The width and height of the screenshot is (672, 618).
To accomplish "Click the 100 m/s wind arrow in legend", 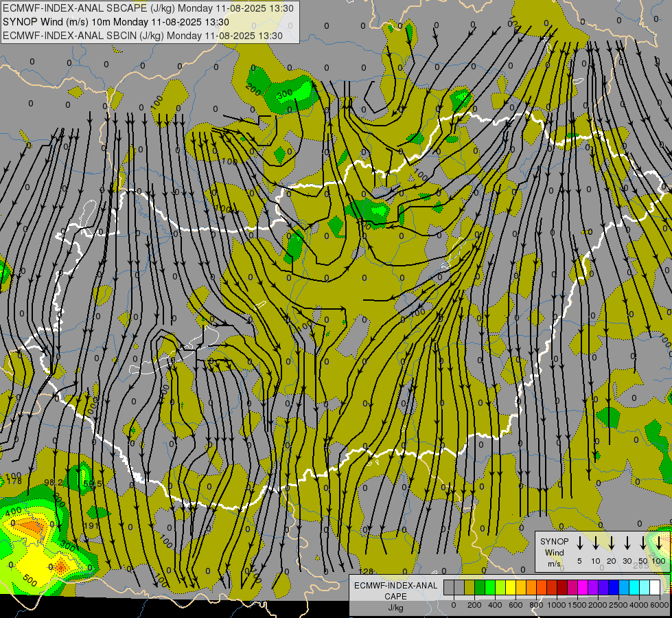I will click(659, 543).
